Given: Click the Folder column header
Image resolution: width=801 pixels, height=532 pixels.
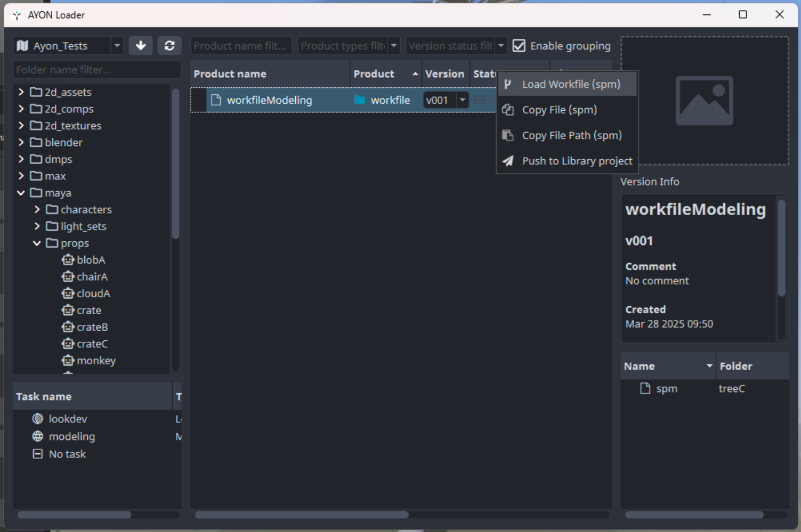Looking at the screenshot, I should pos(753,366).
